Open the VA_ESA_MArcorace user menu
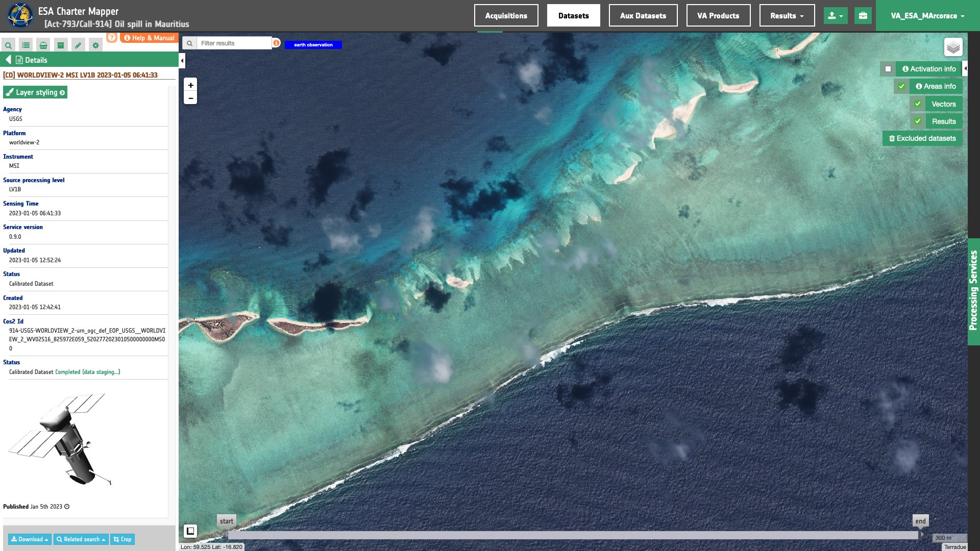This screenshot has width=980, height=551. [x=927, y=16]
